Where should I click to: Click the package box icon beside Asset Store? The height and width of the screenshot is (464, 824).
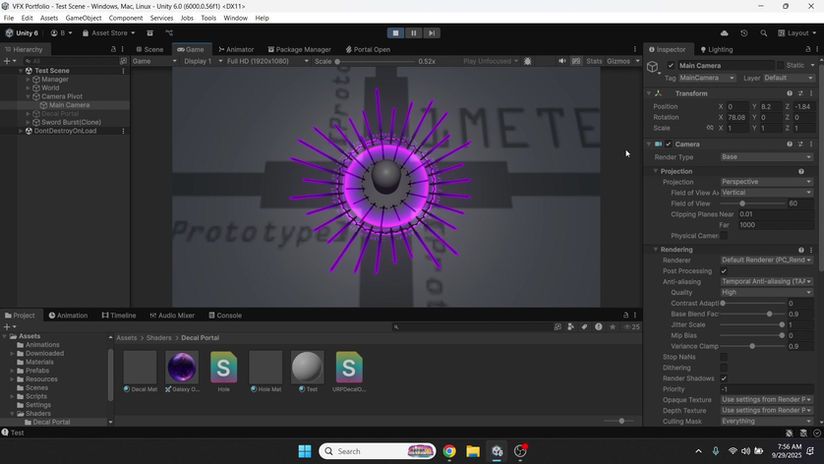click(150, 33)
